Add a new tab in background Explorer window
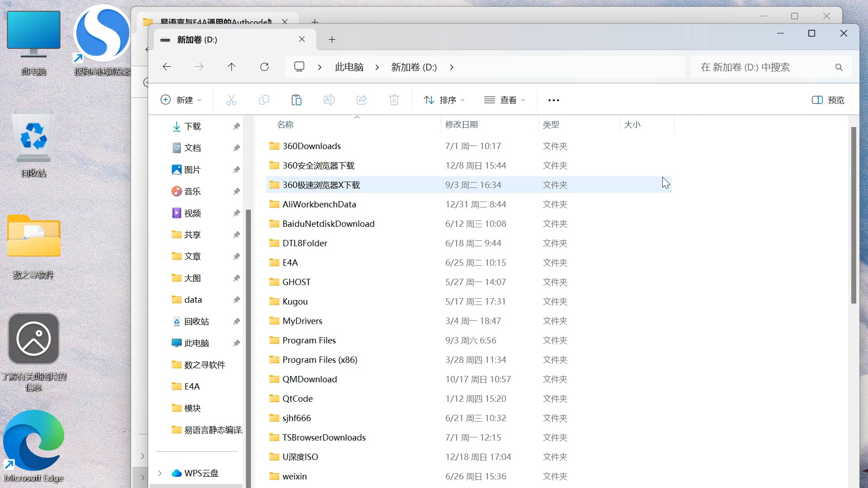 pyautogui.click(x=315, y=21)
